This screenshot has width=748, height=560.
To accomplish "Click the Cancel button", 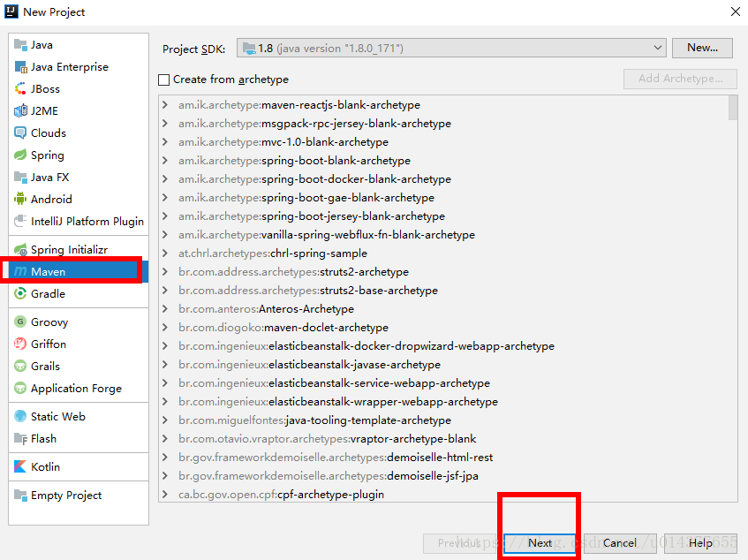I will coord(620,543).
